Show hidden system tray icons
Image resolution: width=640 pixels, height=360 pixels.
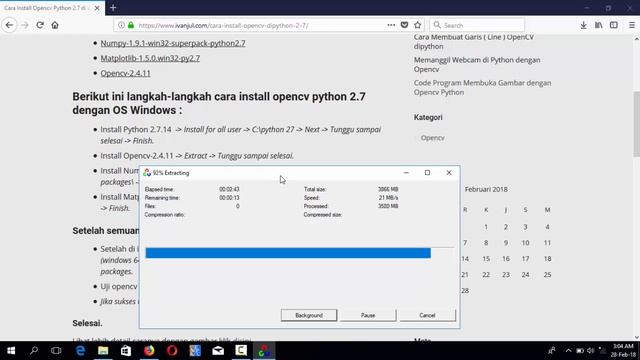click(x=568, y=351)
